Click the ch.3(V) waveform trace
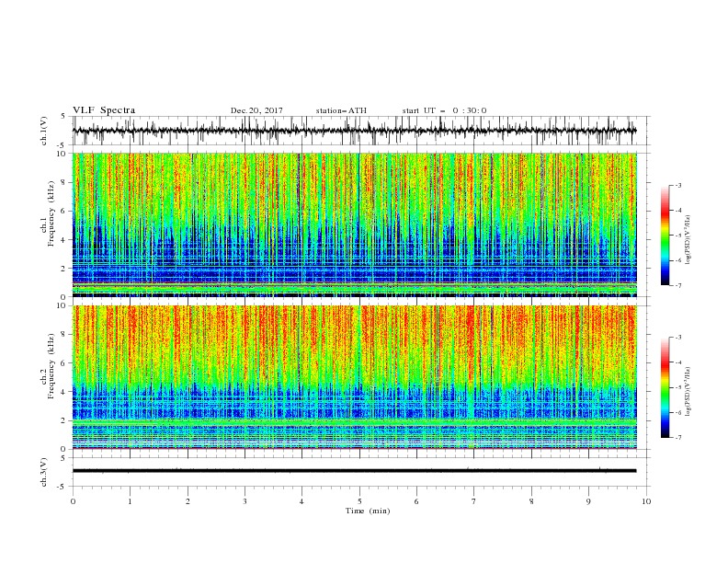The image size is (728, 563). (x=354, y=471)
